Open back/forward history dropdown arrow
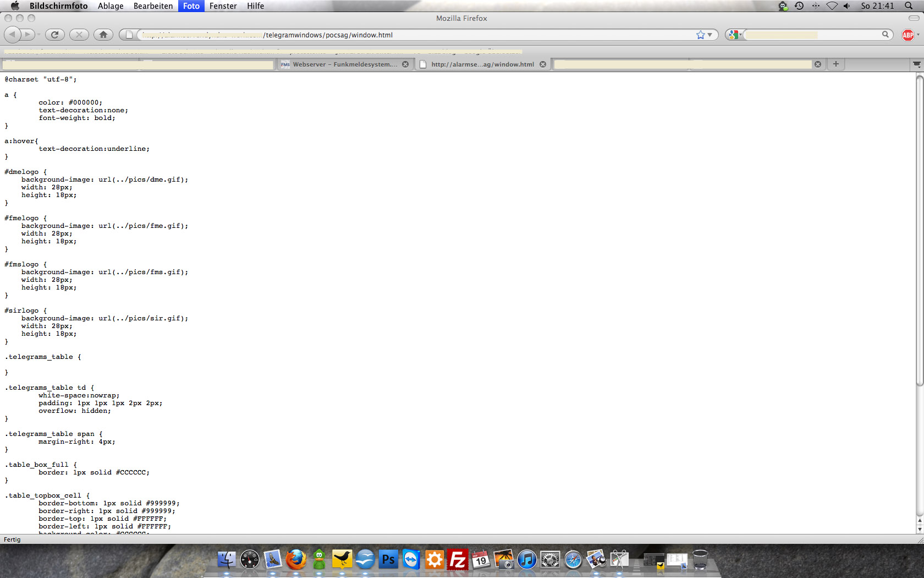 [38, 35]
